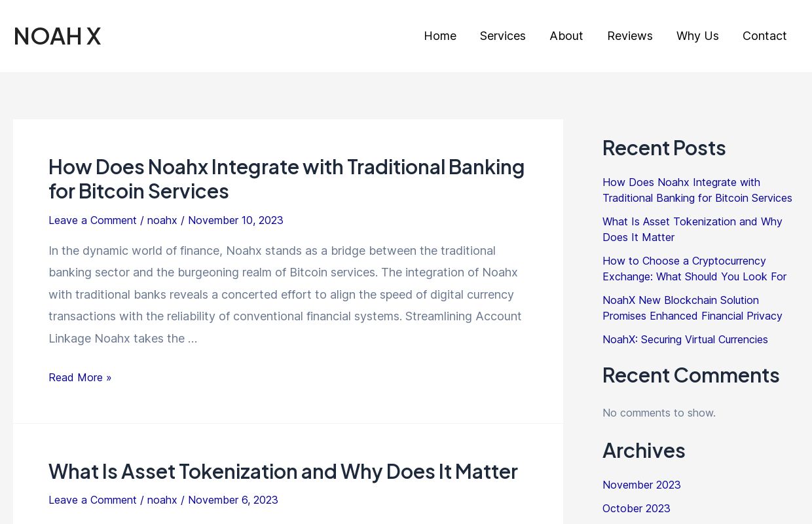Click Leave a Comment on the tokenization post
The image size is (812, 524).
pos(92,500)
